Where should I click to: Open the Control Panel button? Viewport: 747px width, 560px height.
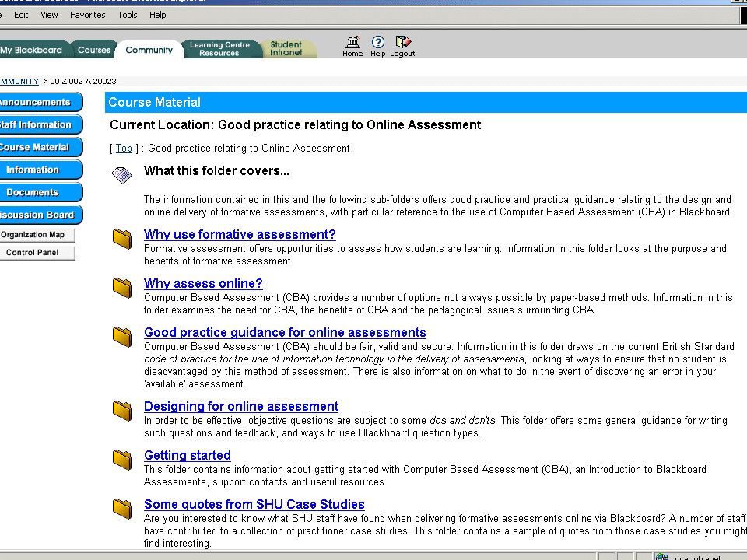37,252
